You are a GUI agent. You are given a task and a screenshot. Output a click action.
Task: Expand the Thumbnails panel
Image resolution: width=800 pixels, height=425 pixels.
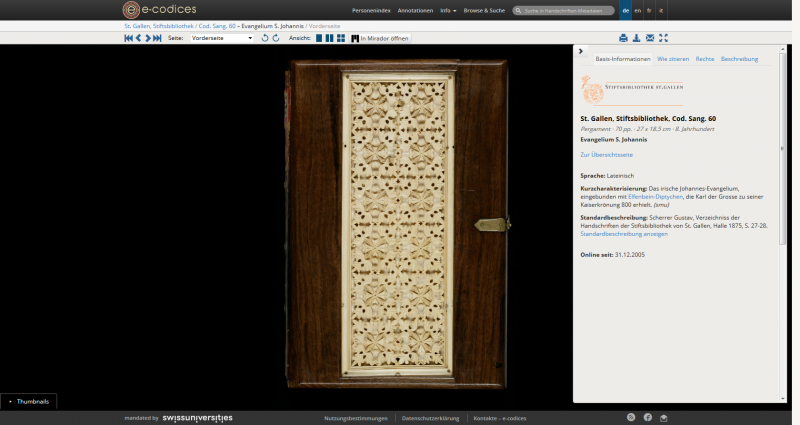[x=29, y=402]
